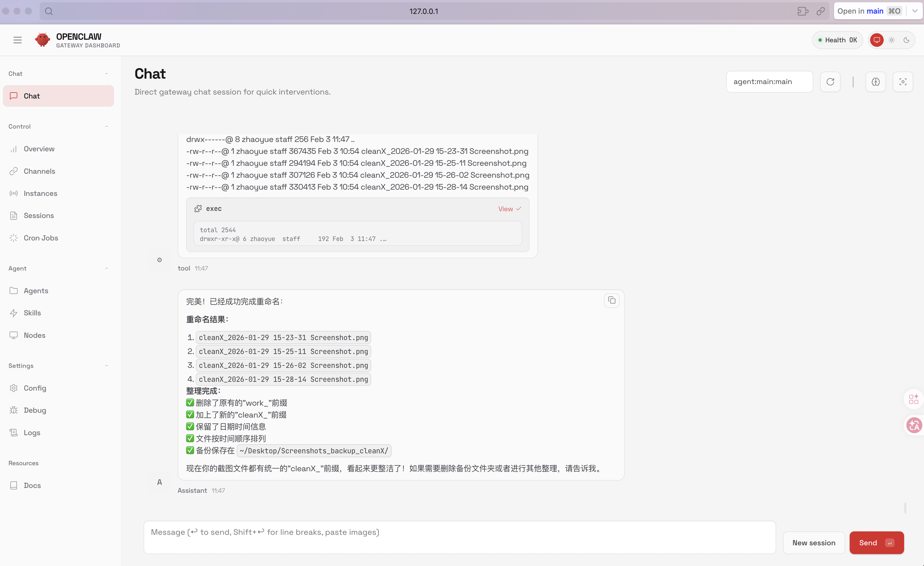The height and width of the screenshot is (566, 924).
Task: Go to the Skills page
Action: [32, 313]
